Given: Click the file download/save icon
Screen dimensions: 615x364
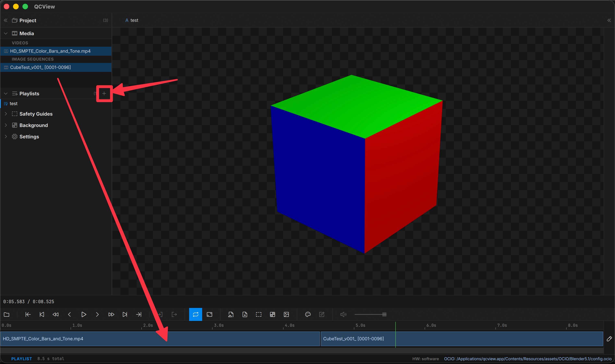Looking at the screenshot, I should click(x=245, y=314).
